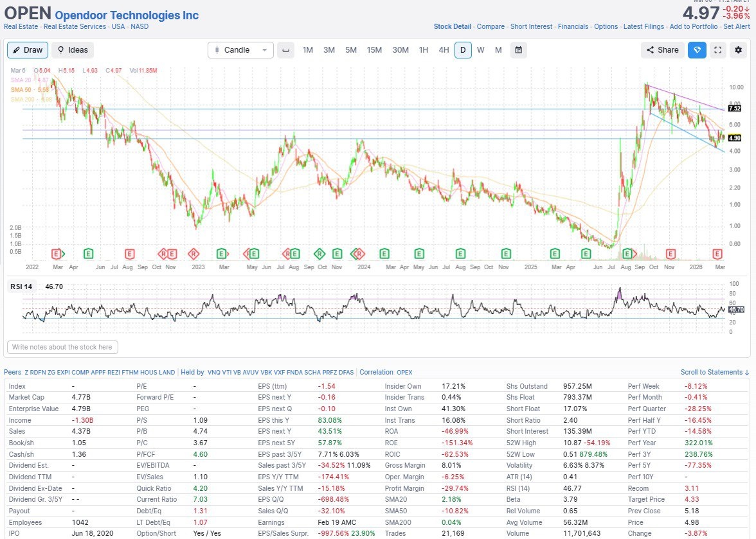Click the Opendoor Technologies Inc company name
Image resolution: width=756 pixels, height=539 pixels.
127,15
